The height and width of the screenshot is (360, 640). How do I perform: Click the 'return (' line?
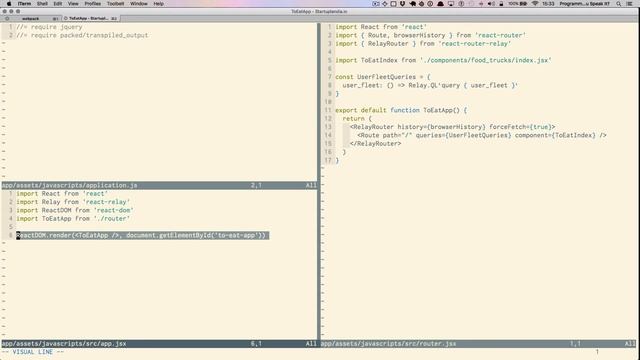pos(357,119)
